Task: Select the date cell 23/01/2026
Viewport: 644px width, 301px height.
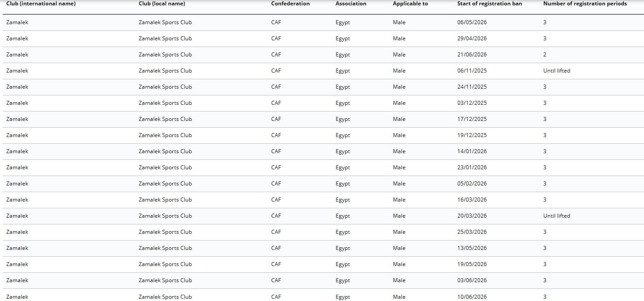Action: click(x=472, y=168)
